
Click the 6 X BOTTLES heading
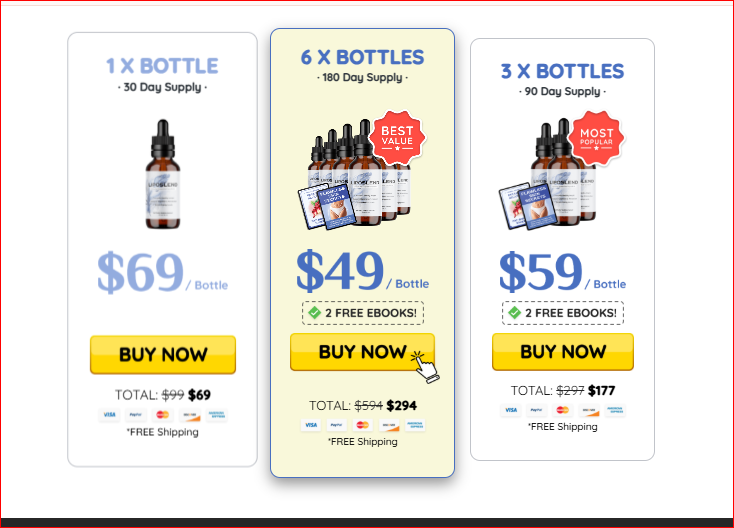(x=362, y=58)
